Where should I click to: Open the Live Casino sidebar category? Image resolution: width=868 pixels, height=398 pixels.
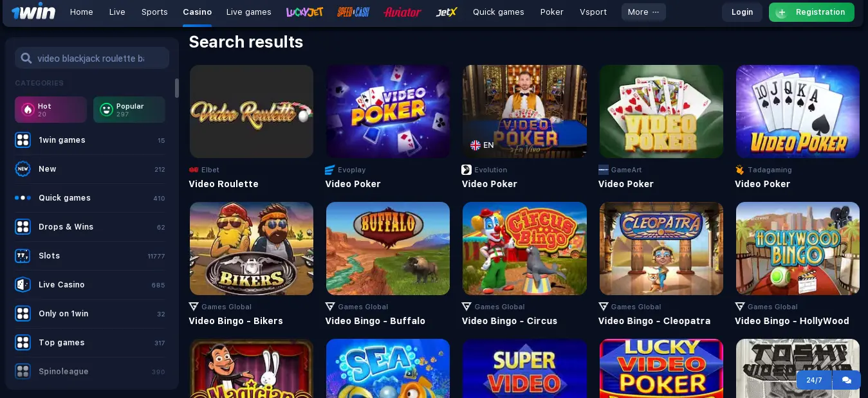(90, 285)
